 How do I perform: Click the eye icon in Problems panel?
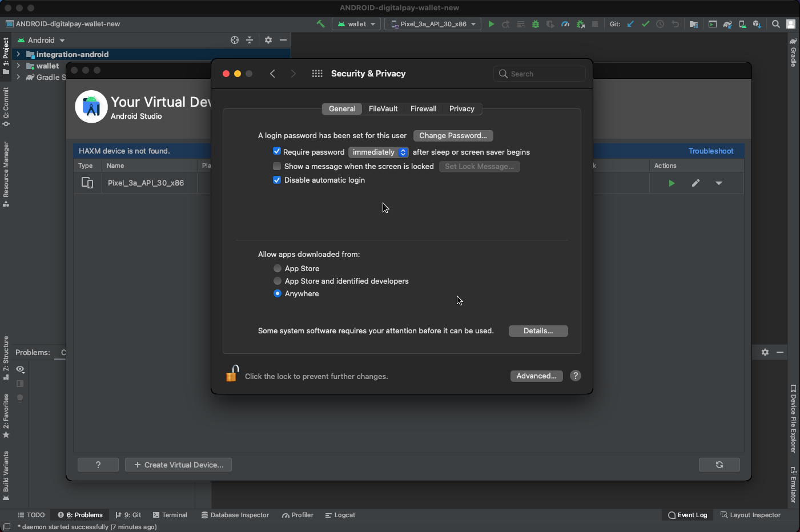tap(21, 369)
